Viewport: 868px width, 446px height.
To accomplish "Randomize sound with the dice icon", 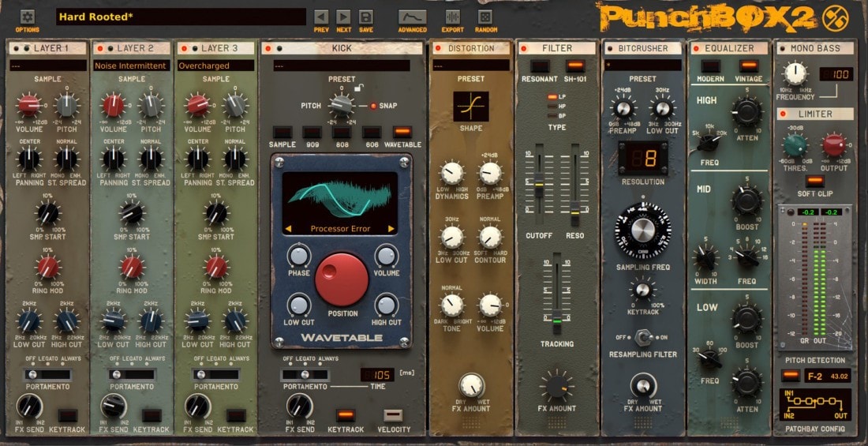I will 485,17.
